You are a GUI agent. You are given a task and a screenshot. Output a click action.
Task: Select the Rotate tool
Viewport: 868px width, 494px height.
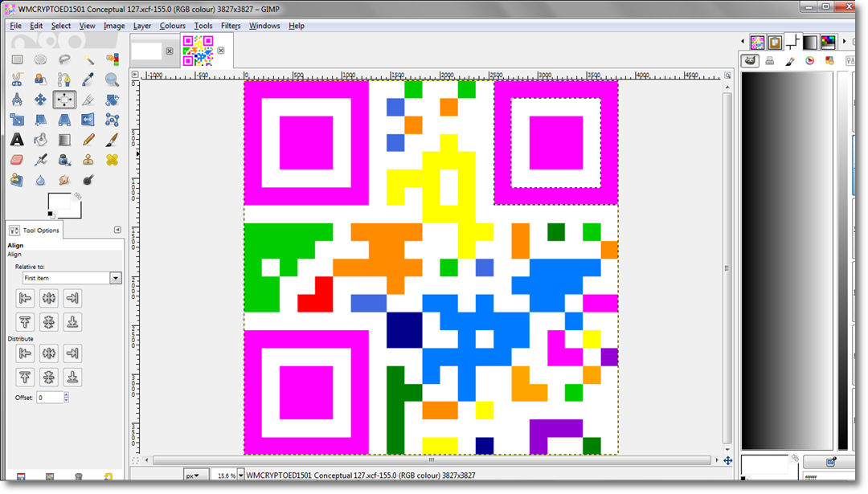click(112, 100)
